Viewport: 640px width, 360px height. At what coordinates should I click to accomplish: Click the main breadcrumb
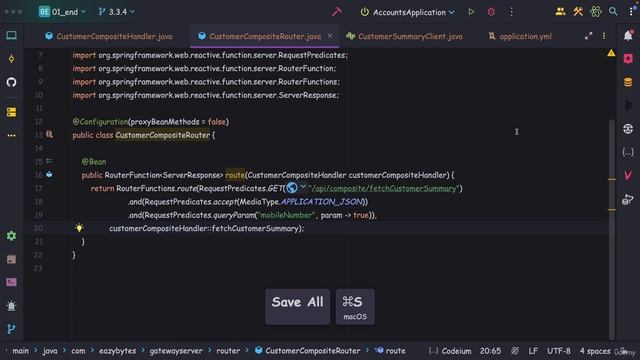point(20,351)
